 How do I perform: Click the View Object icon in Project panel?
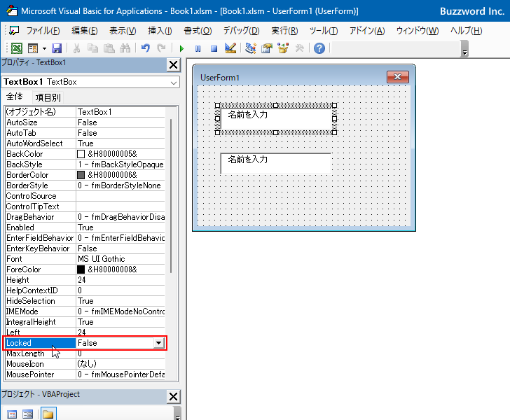27,414
